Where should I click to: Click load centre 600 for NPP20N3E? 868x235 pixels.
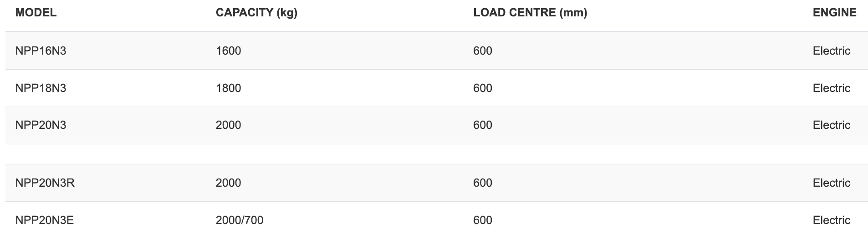pos(483,220)
